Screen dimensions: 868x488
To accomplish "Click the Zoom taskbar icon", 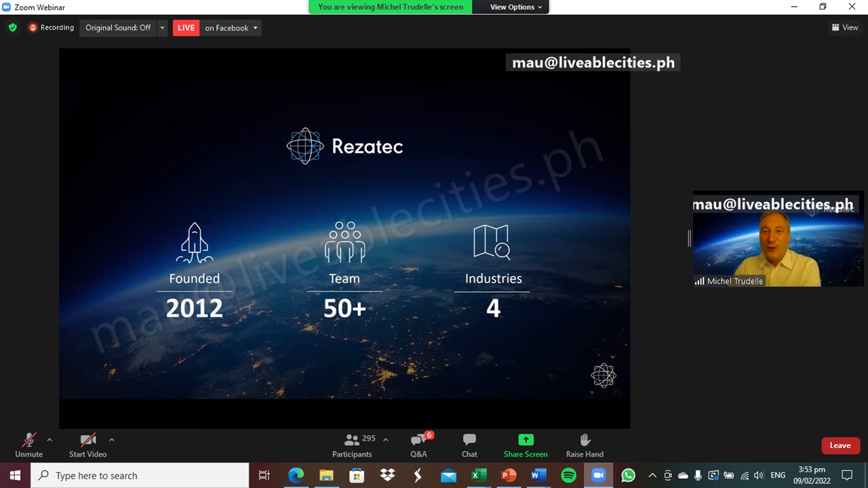I will tap(598, 475).
